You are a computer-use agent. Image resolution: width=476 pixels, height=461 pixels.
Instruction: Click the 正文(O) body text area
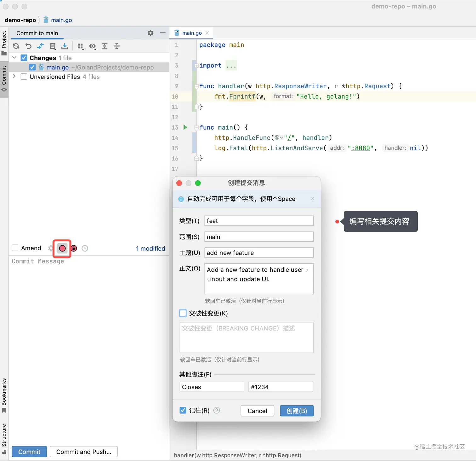[259, 279]
